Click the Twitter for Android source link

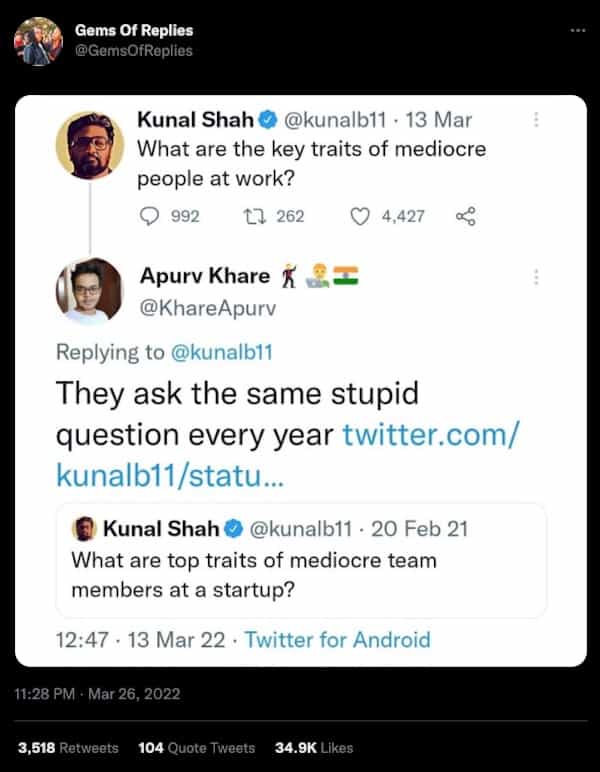pyautogui.click(x=337, y=640)
